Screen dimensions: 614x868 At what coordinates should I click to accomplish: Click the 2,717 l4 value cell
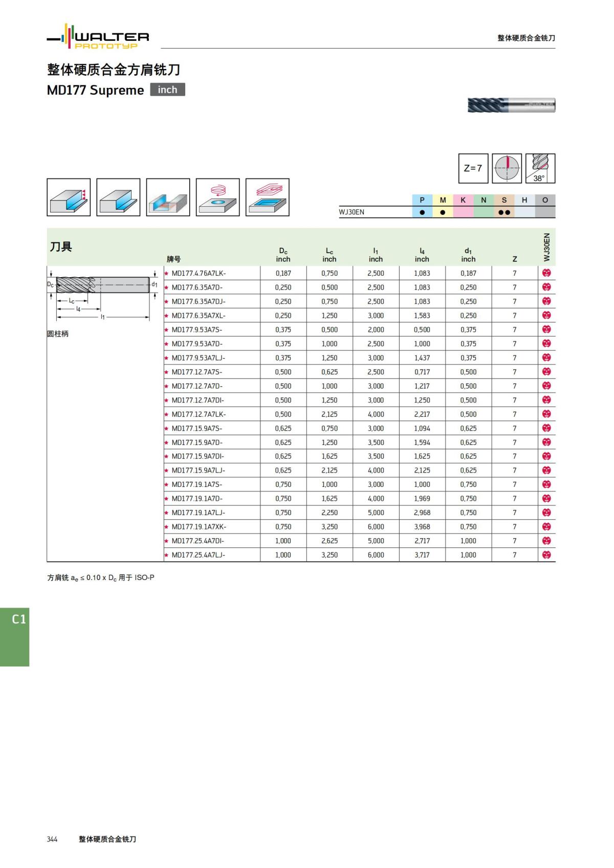pos(422,541)
